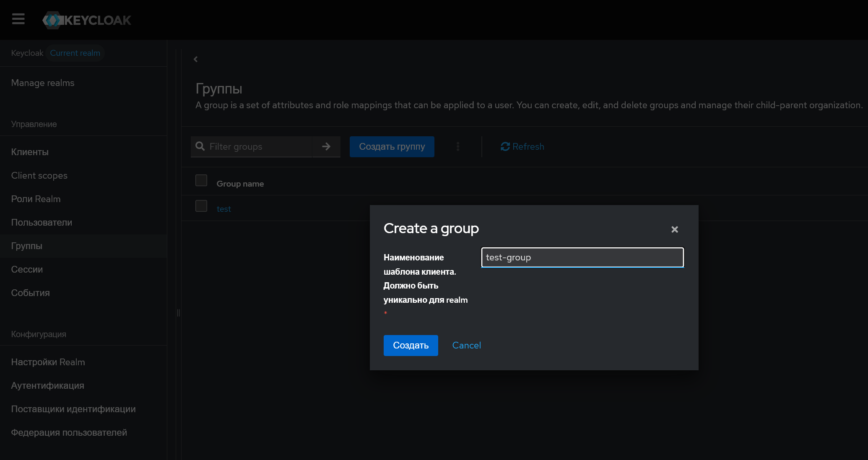868x460 pixels.
Task: Cancel the group creation dialog
Action: (x=466, y=345)
